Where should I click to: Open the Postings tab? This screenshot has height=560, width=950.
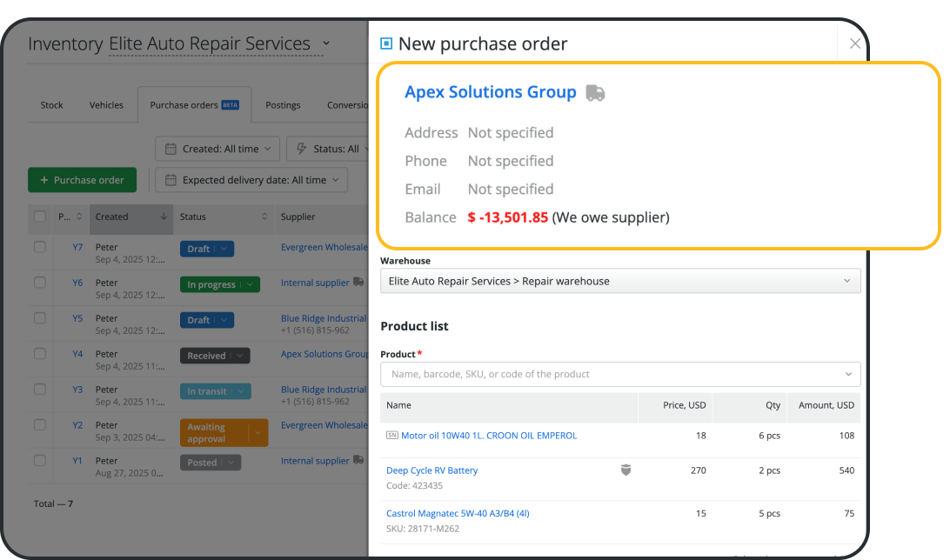283,105
